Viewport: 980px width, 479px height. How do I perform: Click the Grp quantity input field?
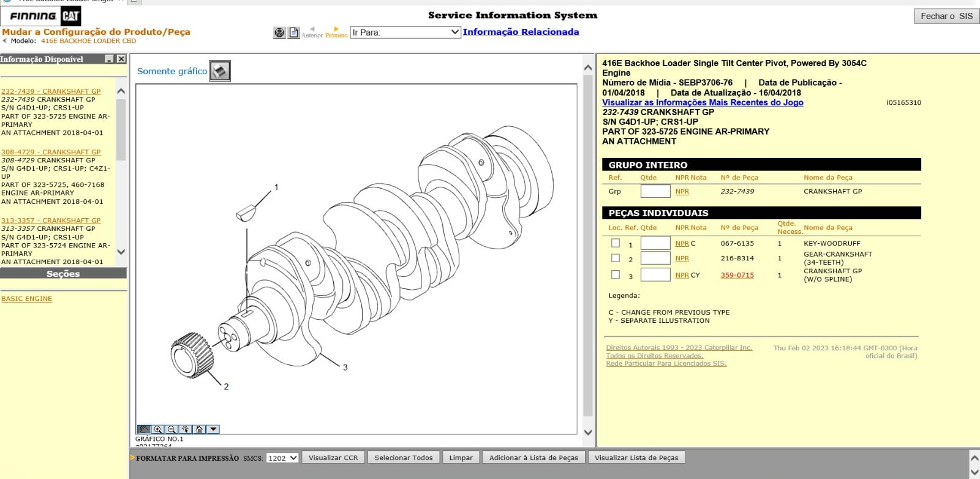pyautogui.click(x=655, y=191)
